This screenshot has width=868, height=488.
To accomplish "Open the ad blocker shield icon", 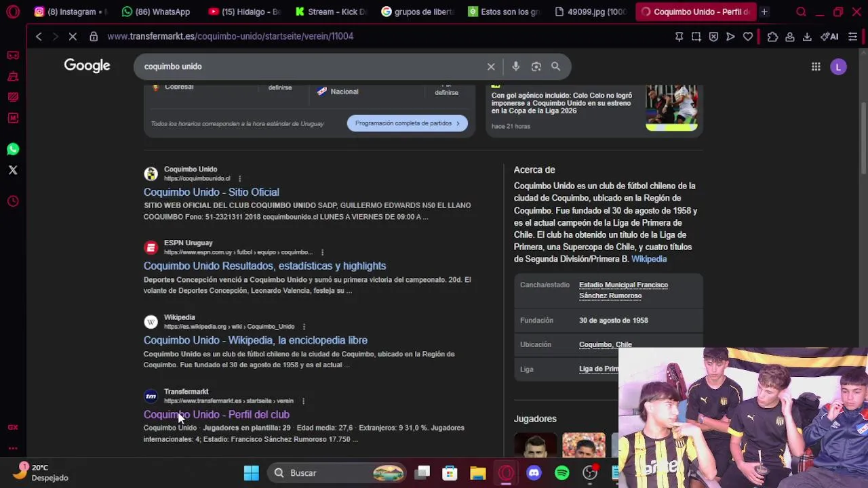I will (713, 37).
